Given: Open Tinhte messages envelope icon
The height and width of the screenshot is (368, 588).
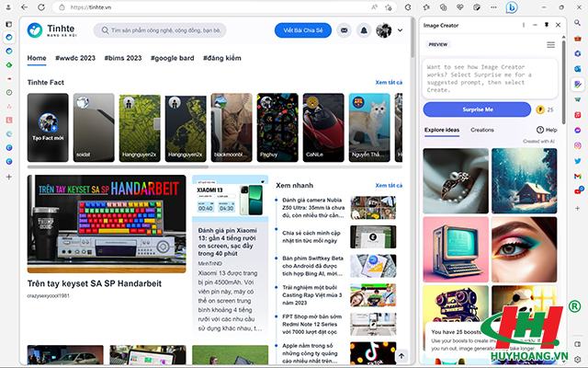Looking at the screenshot, I should pos(344,30).
